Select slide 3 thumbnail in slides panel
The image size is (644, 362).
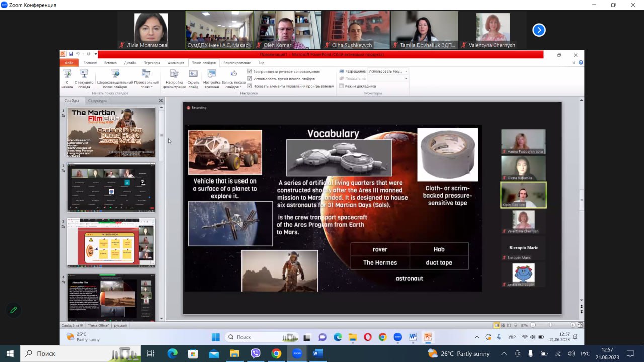pyautogui.click(x=111, y=242)
